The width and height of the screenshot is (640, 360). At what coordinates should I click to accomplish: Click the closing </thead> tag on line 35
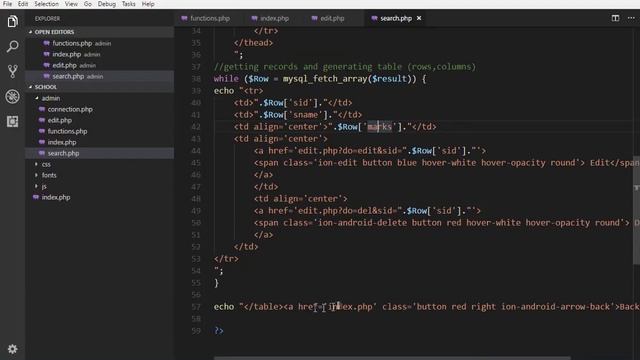tap(253, 42)
